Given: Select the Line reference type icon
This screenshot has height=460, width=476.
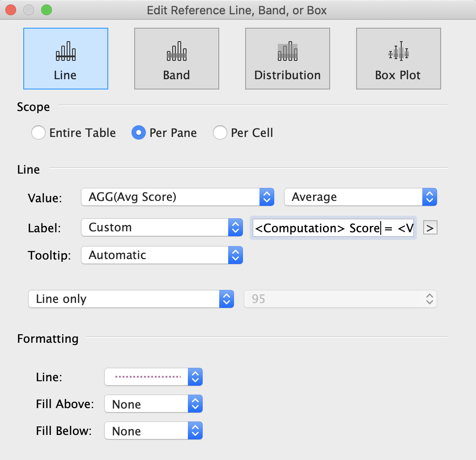Looking at the screenshot, I should [x=65, y=59].
